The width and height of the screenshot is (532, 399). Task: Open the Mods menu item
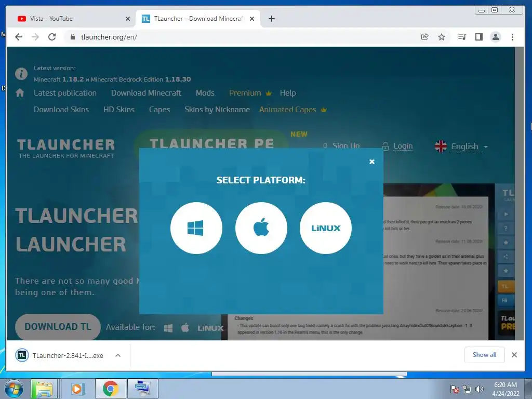coord(205,93)
